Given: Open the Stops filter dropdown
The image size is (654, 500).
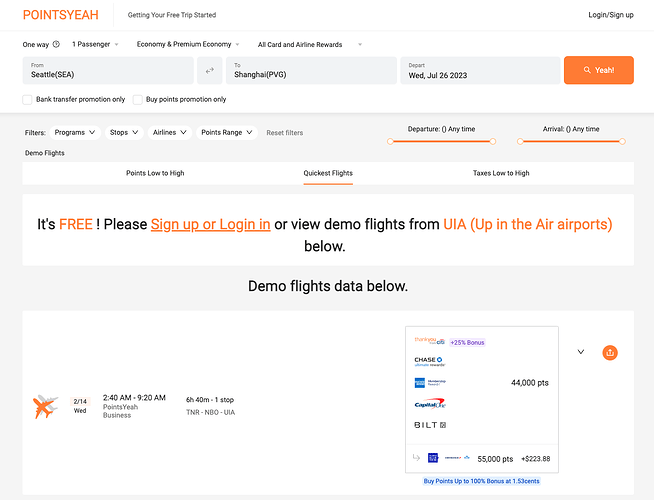Looking at the screenshot, I should click(x=124, y=133).
